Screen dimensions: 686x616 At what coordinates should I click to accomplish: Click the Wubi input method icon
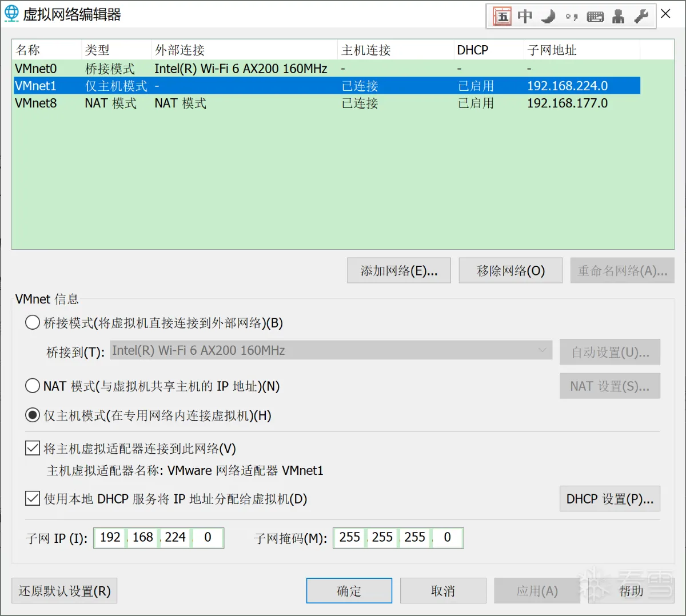(x=502, y=16)
